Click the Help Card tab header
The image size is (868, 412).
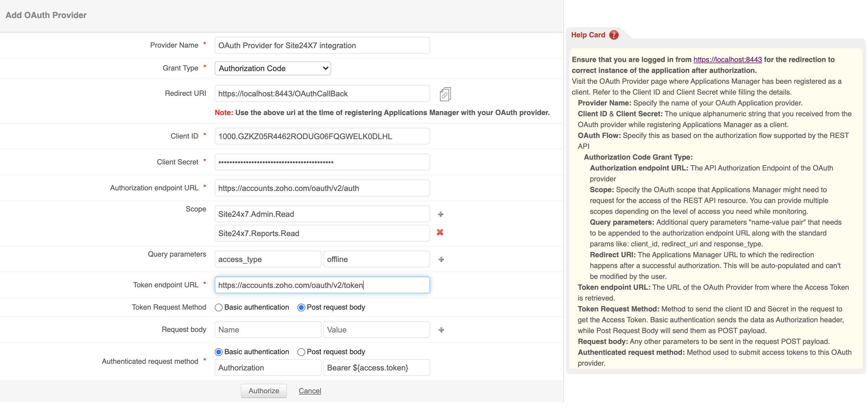[x=588, y=35]
